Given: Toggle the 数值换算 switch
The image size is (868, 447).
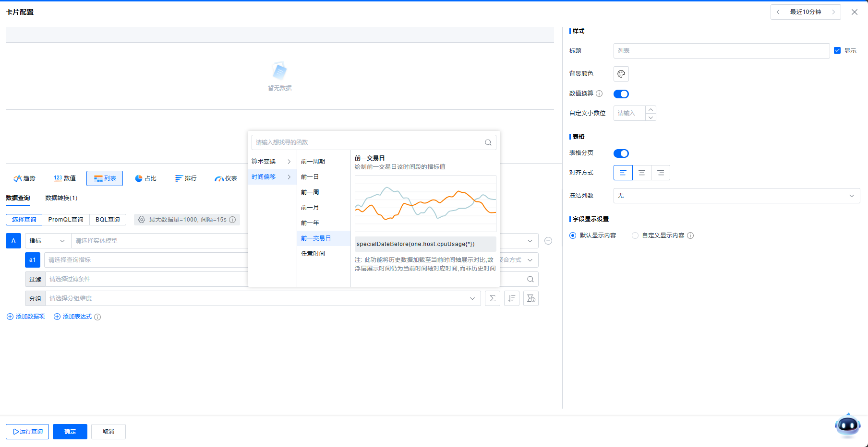Looking at the screenshot, I should coord(621,94).
